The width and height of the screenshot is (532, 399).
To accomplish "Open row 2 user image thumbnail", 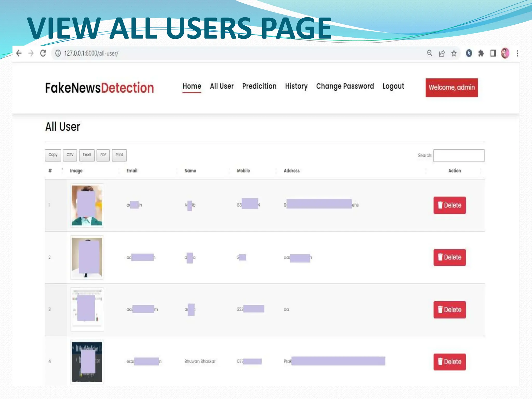I will (87, 257).
